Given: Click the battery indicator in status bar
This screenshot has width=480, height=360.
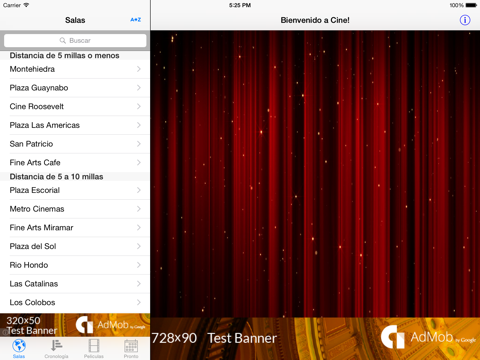Looking at the screenshot, I should [x=471, y=5].
